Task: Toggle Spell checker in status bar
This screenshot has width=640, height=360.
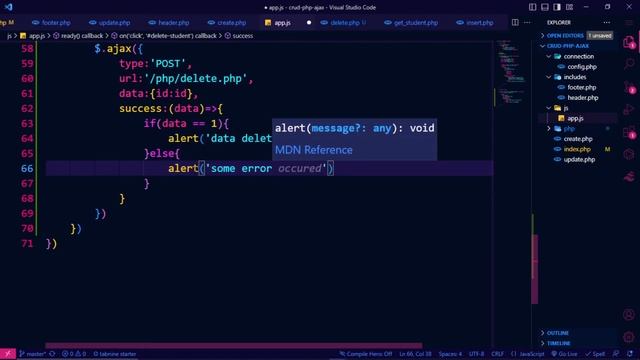Action: coord(596,354)
